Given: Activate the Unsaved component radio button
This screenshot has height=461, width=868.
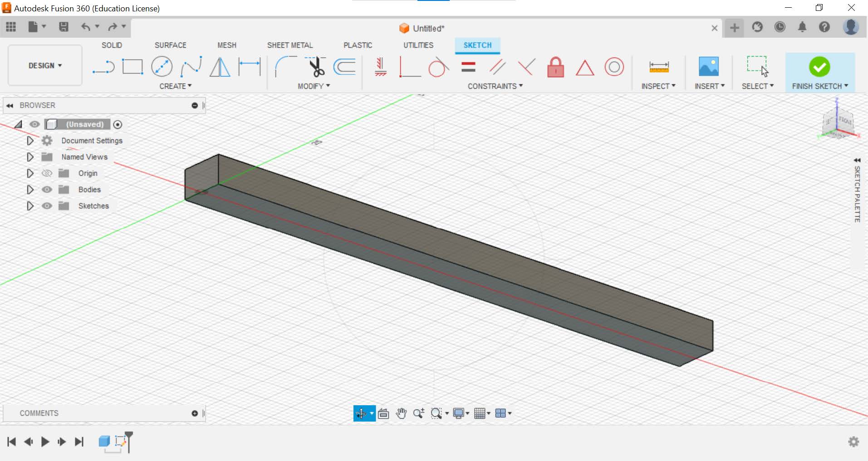Looking at the screenshot, I should tap(118, 124).
